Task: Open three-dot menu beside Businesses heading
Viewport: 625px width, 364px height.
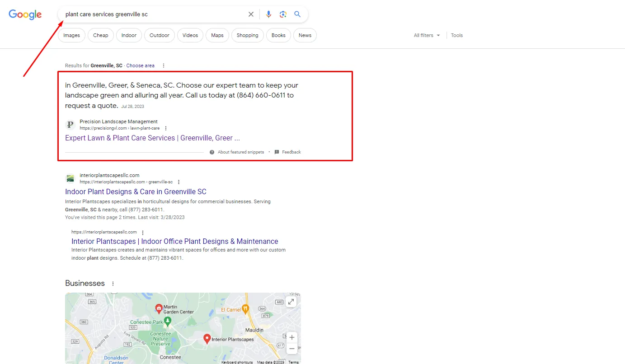Action: click(x=113, y=284)
